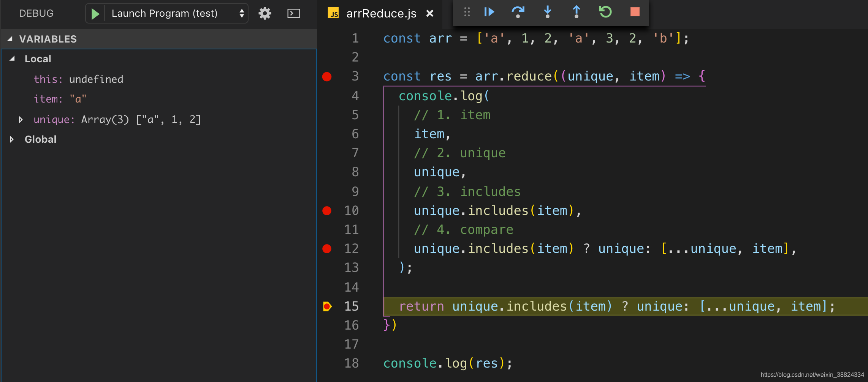Click the ');' on line 13
This screenshot has width=868, height=382.
coord(406,268)
